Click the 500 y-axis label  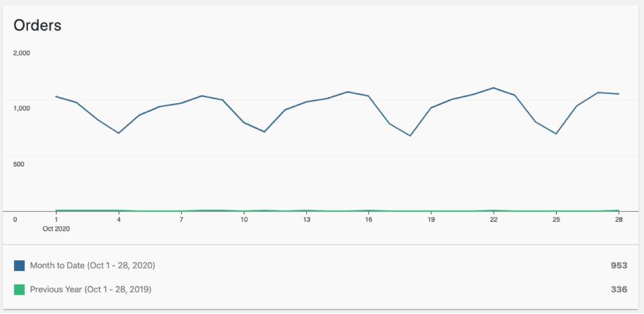pos(18,164)
